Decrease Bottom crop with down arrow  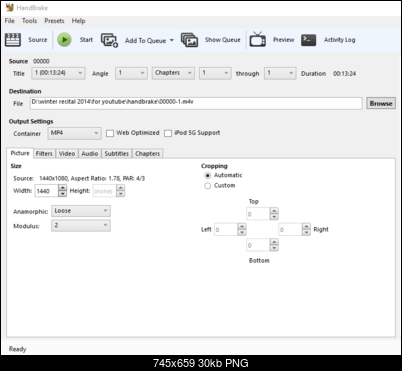click(x=274, y=248)
